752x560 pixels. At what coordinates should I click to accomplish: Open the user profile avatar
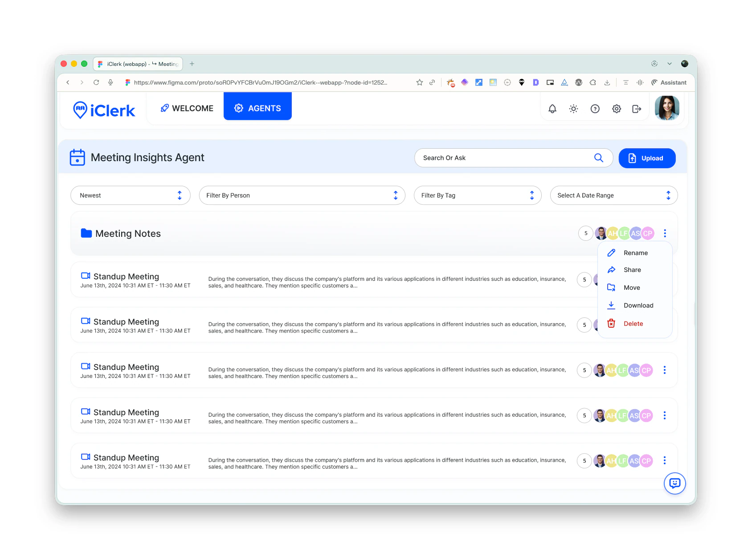coord(667,108)
